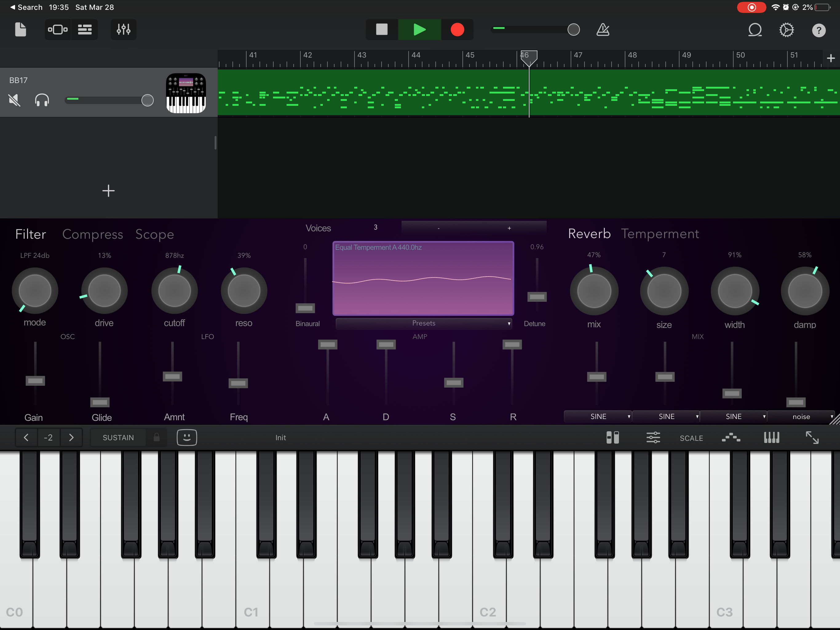Click the Glide fader
Viewport: 840px width, 630px height.
[100, 402]
